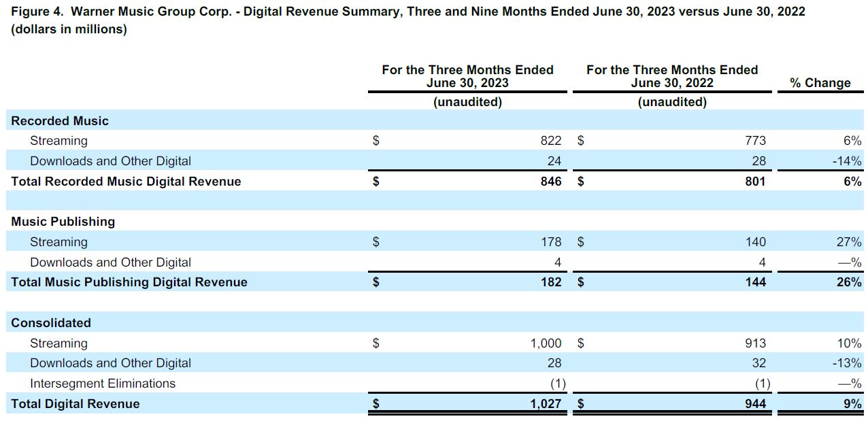This screenshot has height=423, width=868.
Task: Click the 26% change cell
Action: point(850,282)
